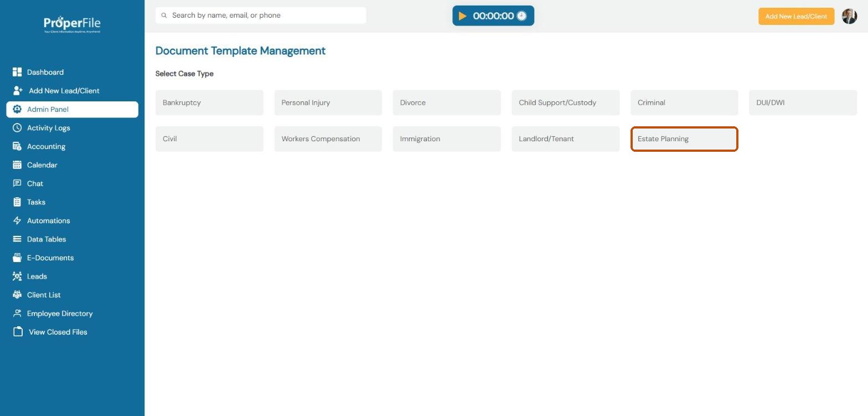Image resolution: width=868 pixels, height=416 pixels.
Task: Select the Civil case type
Action: pos(209,138)
